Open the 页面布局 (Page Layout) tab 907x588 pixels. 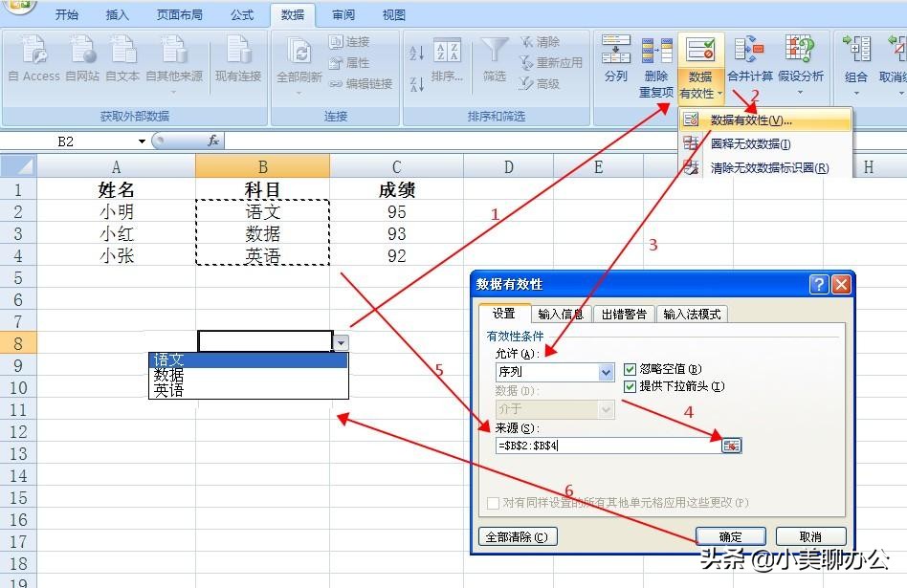pyautogui.click(x=180, y=14)
